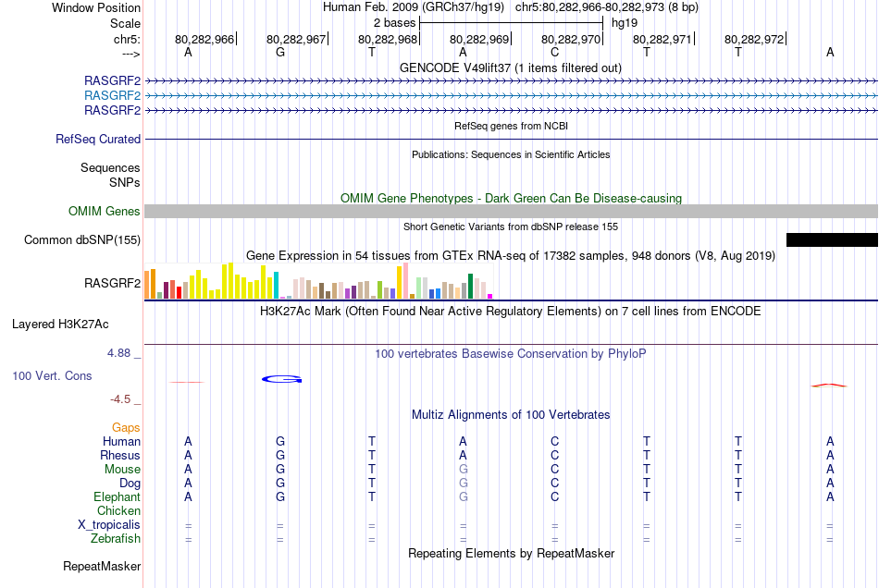The image size is (879, 588).
Task: Click the ---> sequence direction arrow label
Action: tap(131, 54)
